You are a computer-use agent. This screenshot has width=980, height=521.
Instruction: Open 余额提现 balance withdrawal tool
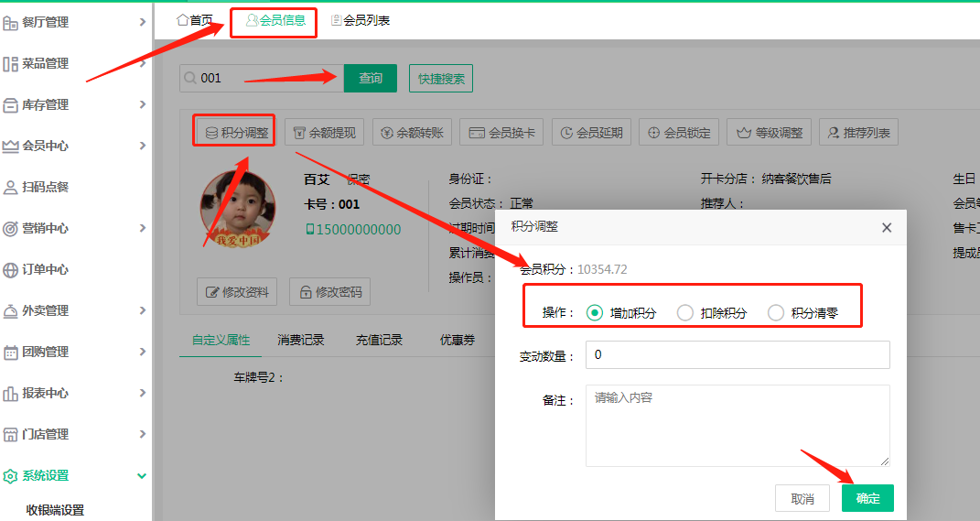coord(325,132)
